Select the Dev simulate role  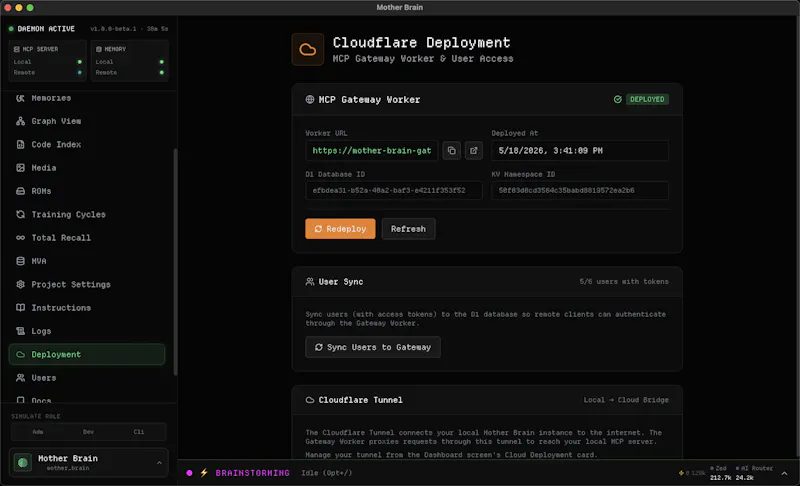(88, 431)
